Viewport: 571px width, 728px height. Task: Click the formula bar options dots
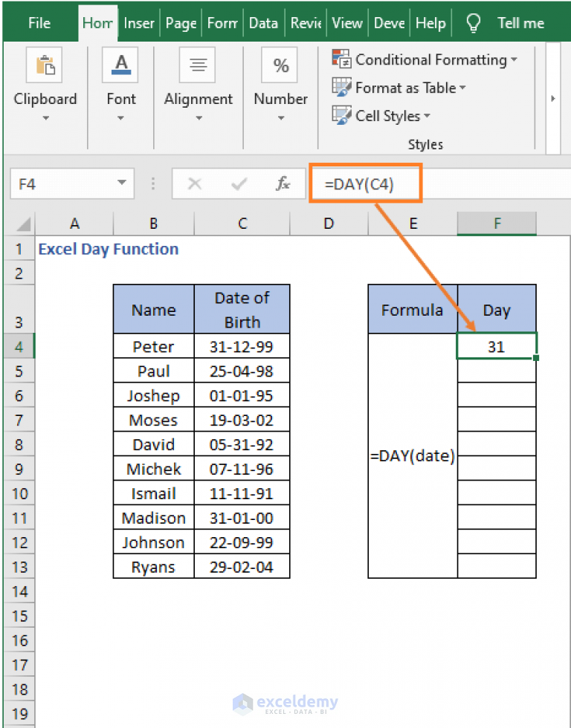[x=153, y=184]
